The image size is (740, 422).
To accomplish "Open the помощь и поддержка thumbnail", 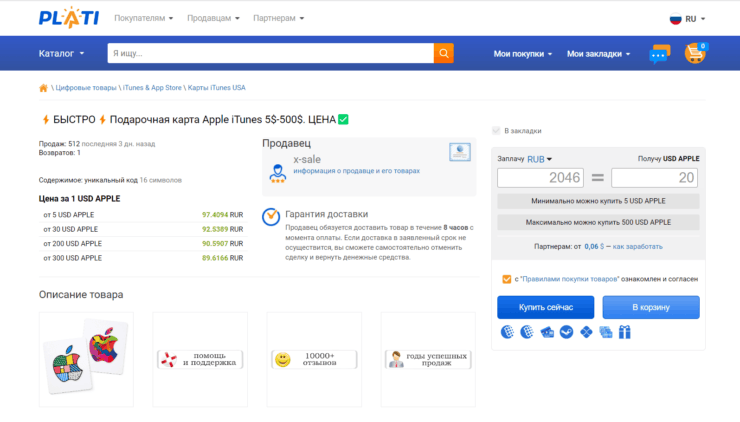I will tap(200, 359).
